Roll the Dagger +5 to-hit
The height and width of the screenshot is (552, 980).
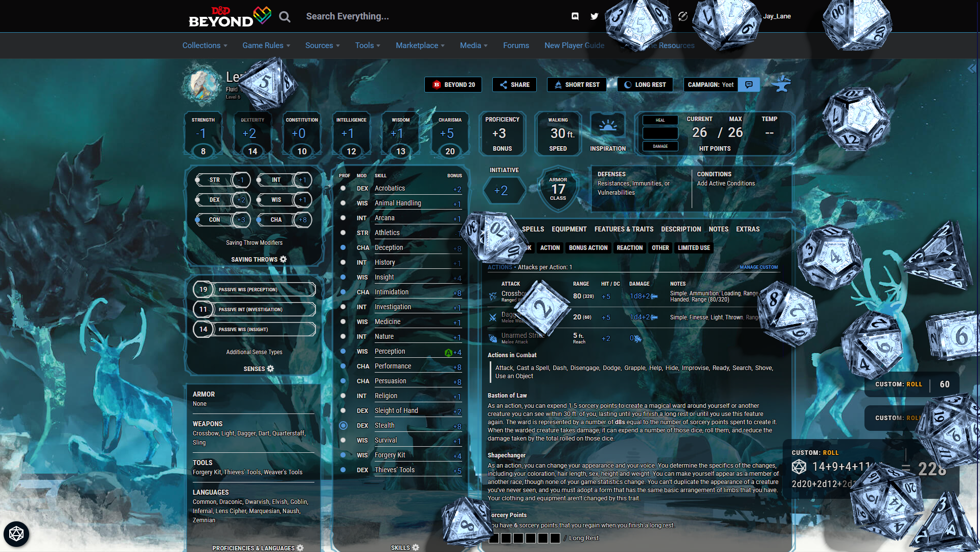click(606, 317)
